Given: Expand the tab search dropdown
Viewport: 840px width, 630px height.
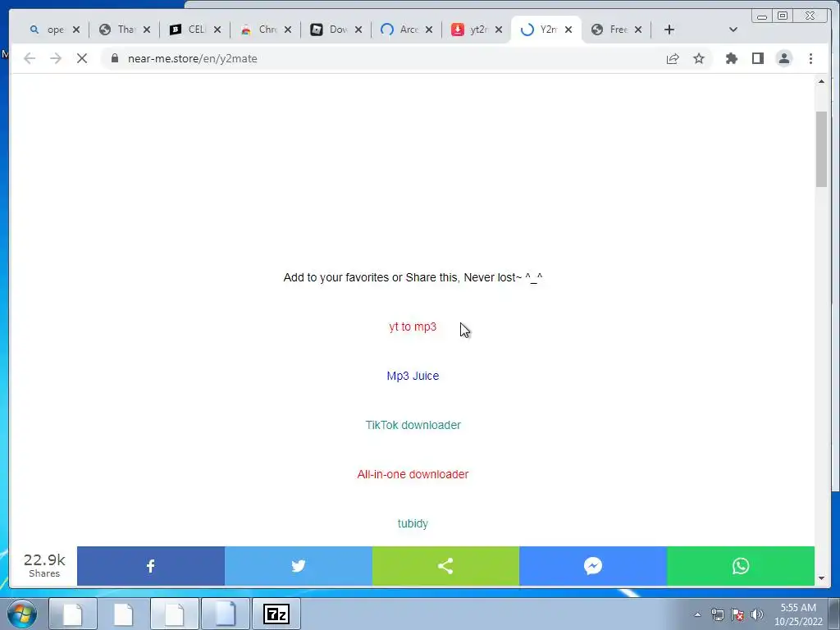Looking at the screenshot, I should click(x=733, y=30).
